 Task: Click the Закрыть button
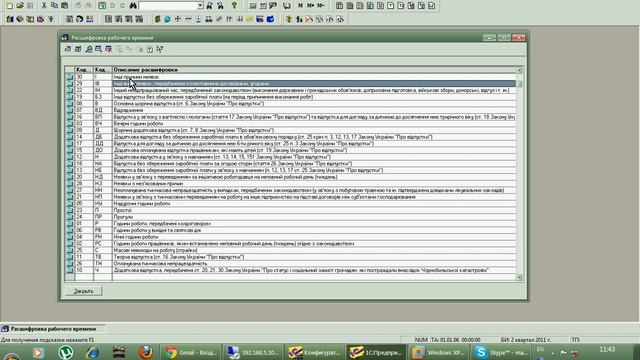[84, 291]
